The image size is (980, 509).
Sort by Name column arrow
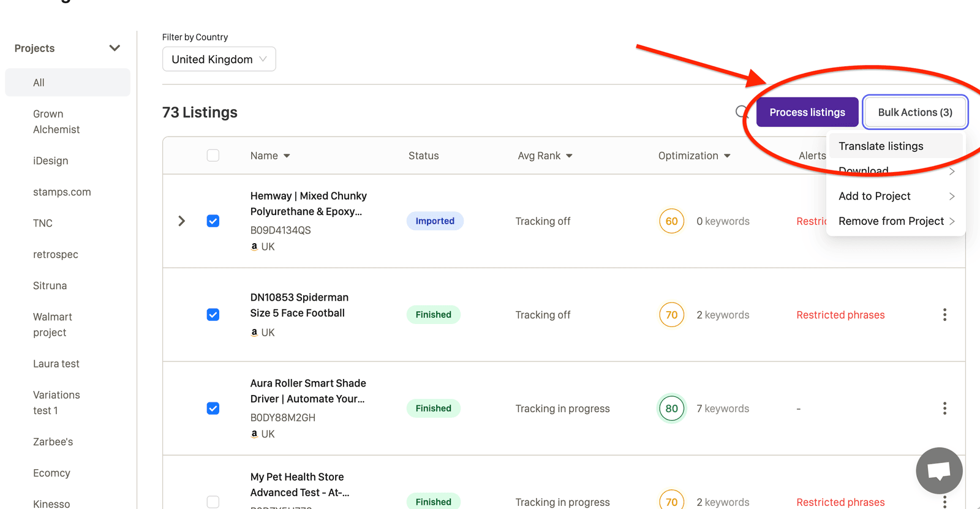click(287, 156)
